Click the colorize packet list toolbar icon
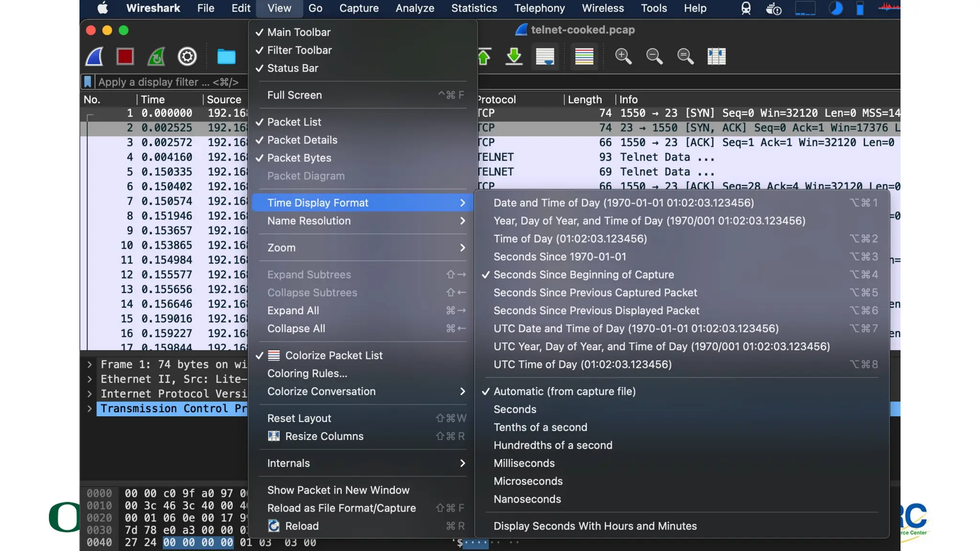Image resolution: width=980 pixels, height=551 pixels. click(584, 56)
